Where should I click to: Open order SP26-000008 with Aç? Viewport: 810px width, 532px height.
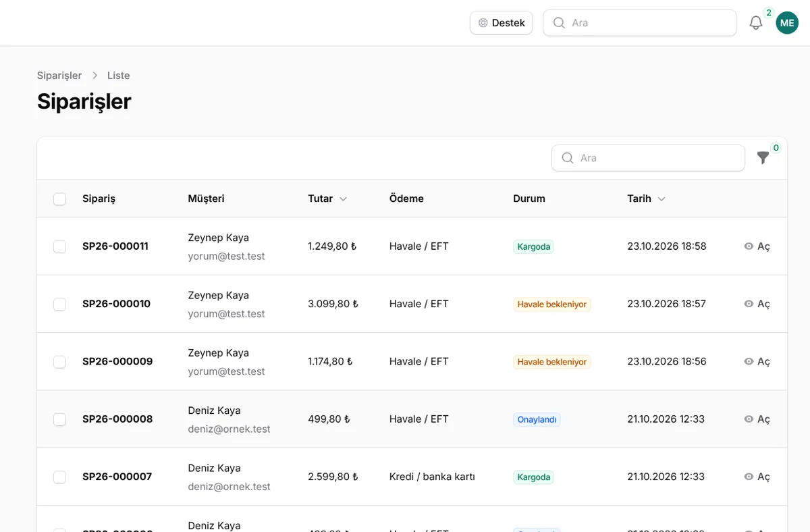click(x=757, y=419)
